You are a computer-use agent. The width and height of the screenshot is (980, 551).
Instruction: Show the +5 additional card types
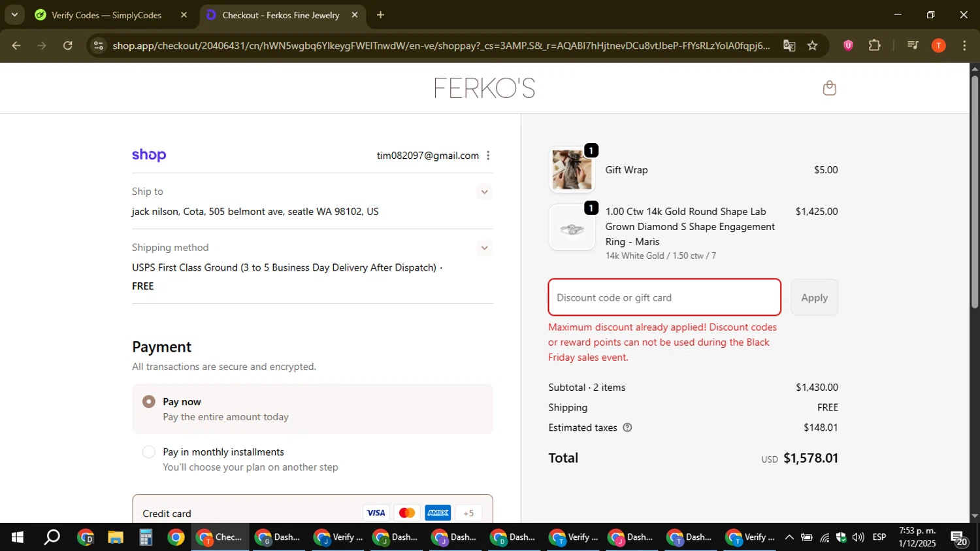click(x=468, y=513)
